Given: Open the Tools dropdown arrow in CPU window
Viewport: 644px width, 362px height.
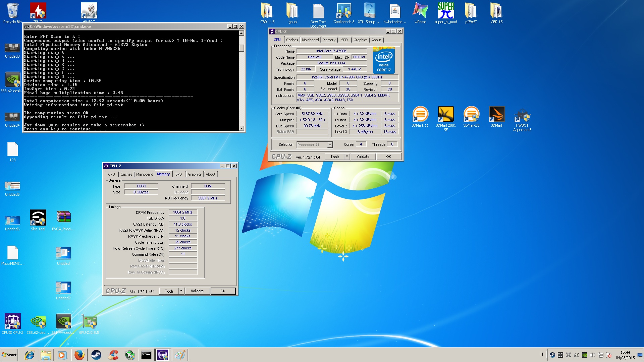Looking at the screenshot, I should [x=347, y=157].
